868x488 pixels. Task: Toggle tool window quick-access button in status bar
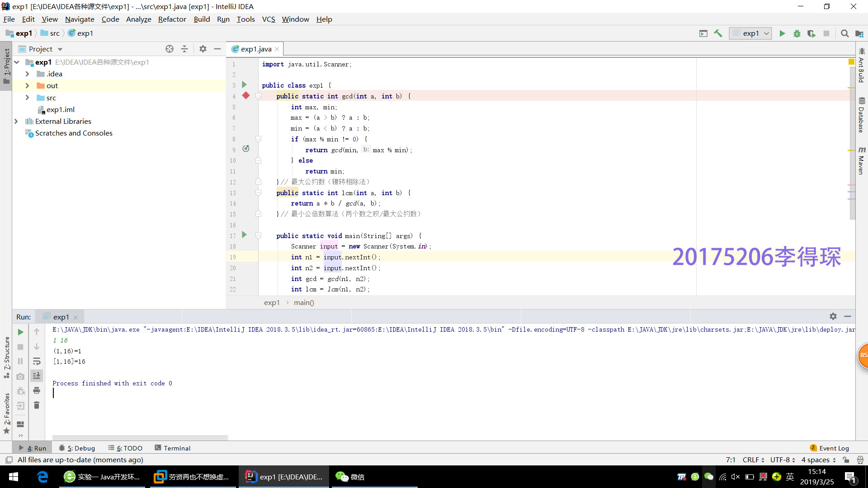click(9, 460)
